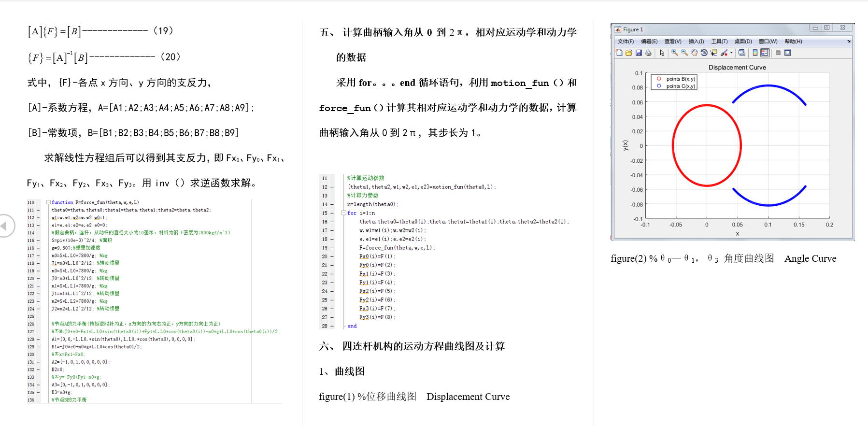
Task: Click the upper blue arc curve
Action: 768,86
